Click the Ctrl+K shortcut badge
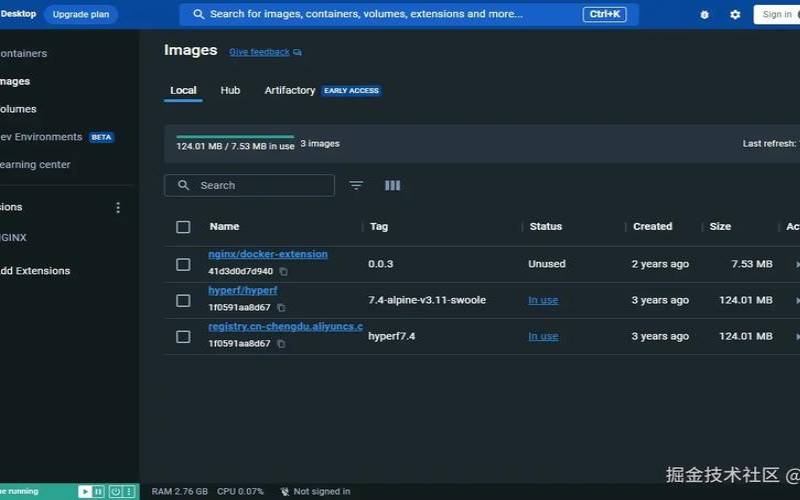This screenshot has height=500, width=800. tap(605, 14)
